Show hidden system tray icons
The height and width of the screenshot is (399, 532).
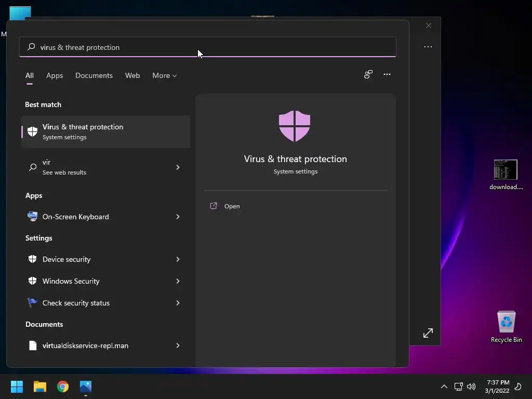point(444,387)
